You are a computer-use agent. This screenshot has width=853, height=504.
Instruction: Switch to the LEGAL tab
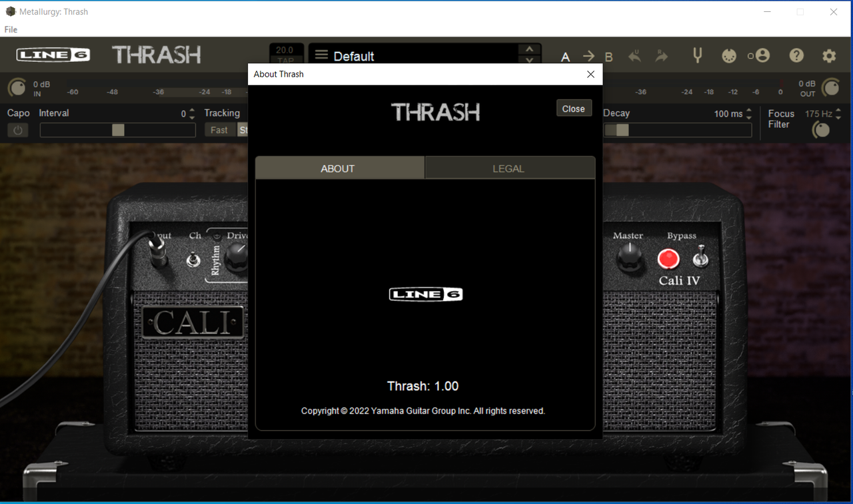click(510, 168)
